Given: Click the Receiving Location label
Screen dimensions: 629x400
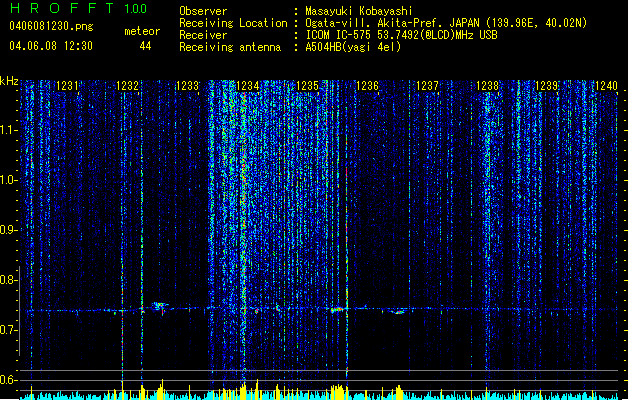Looking at the screenshot, I should 233,23.
